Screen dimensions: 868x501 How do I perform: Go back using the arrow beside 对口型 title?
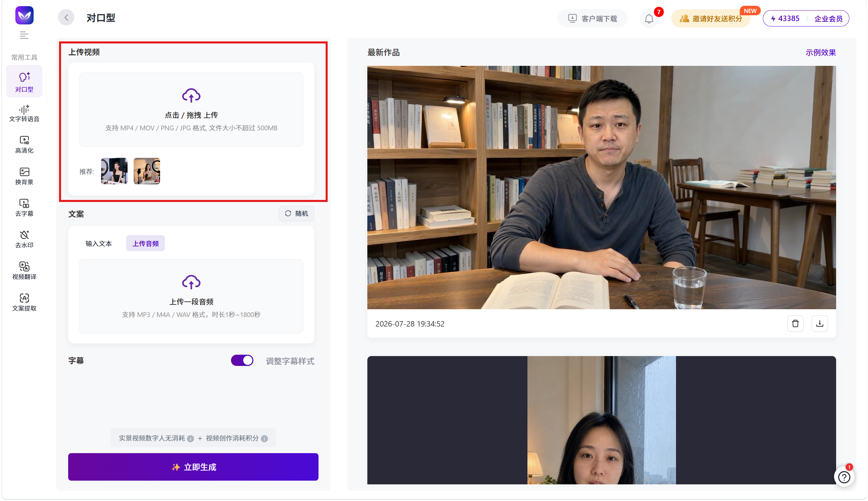pyautogui.click(x=66, y=18)
